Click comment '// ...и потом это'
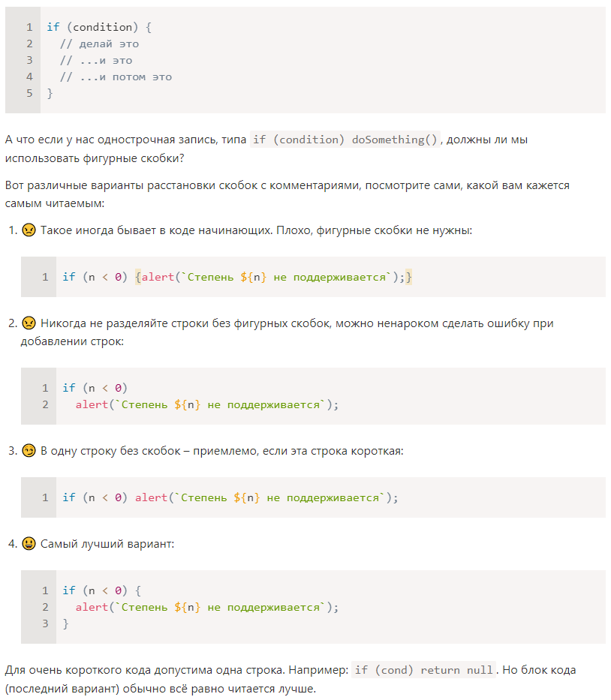Screen dimensions: 611x700 pos(116,77)
